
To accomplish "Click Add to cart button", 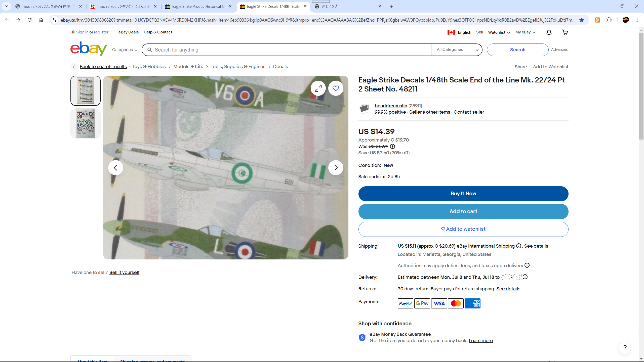I will coord(463,212).
